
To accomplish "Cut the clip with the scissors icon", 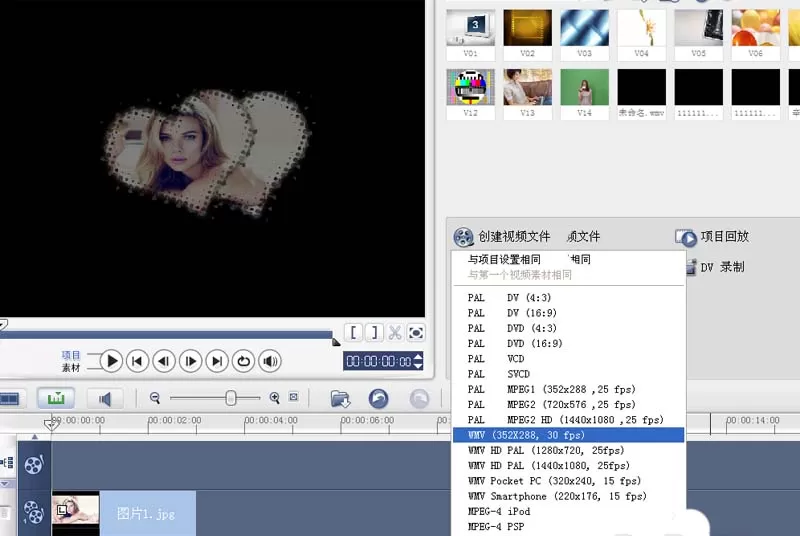I will coord(395,333).
